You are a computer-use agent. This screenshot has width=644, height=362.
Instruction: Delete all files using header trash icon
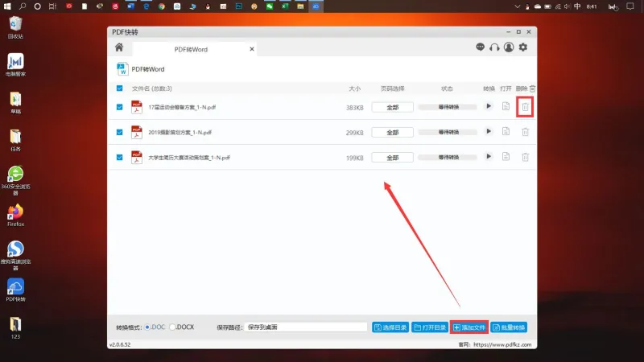[x=532, y=88]
